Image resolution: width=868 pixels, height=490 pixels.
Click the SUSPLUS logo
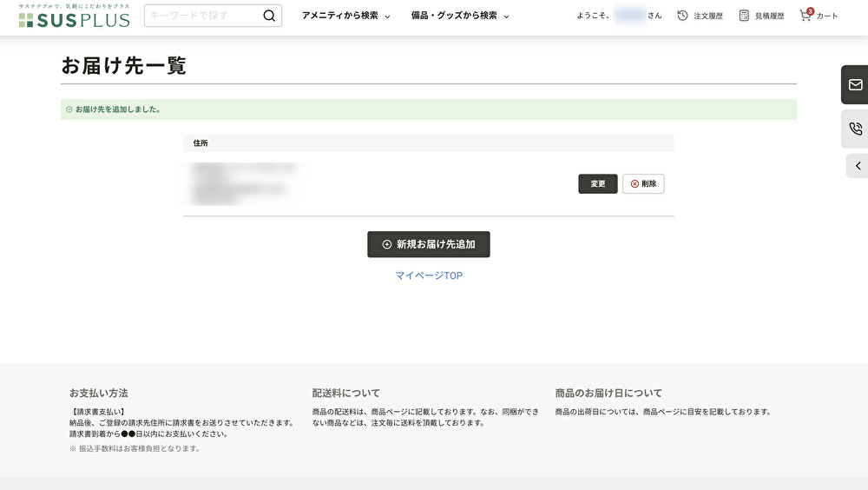74,17
